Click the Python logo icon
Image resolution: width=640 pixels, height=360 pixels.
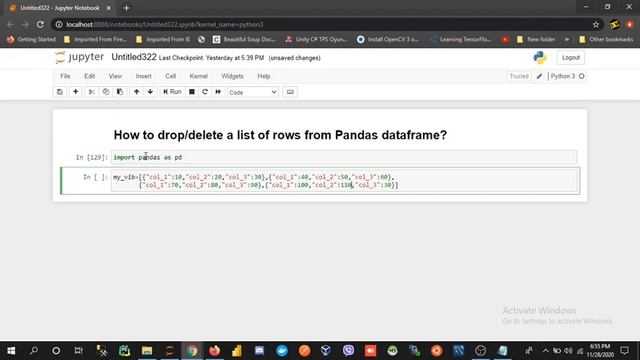(540, 58)
